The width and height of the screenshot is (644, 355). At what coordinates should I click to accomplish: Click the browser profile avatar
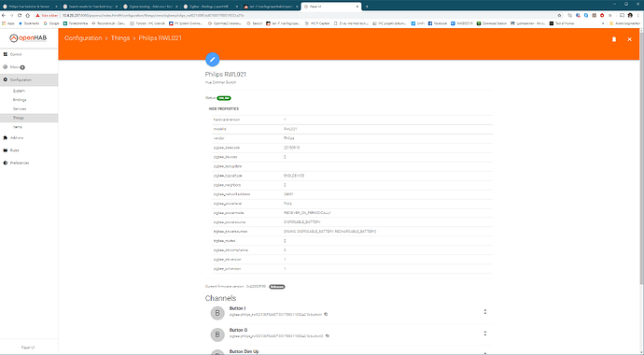[630, 15]
